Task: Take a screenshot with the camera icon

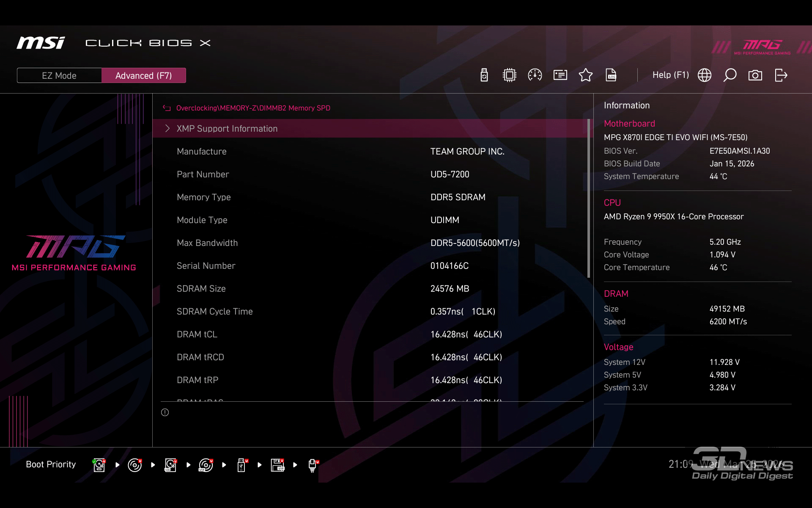Action: [x=755, y=75]
